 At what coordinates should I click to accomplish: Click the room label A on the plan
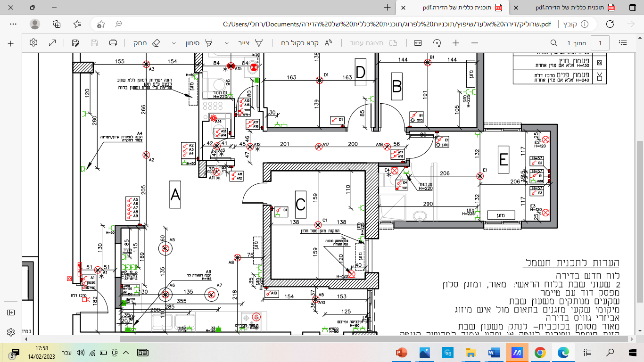[175, 194]
